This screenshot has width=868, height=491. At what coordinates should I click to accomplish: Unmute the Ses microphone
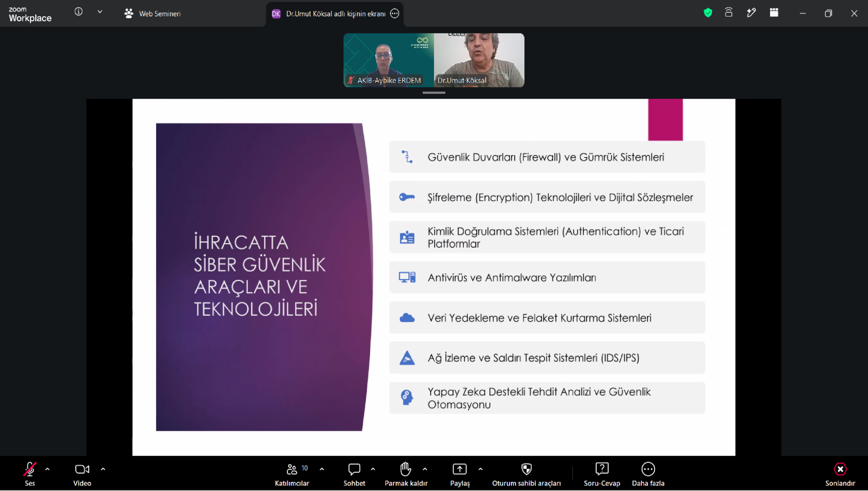coord(29,469)
